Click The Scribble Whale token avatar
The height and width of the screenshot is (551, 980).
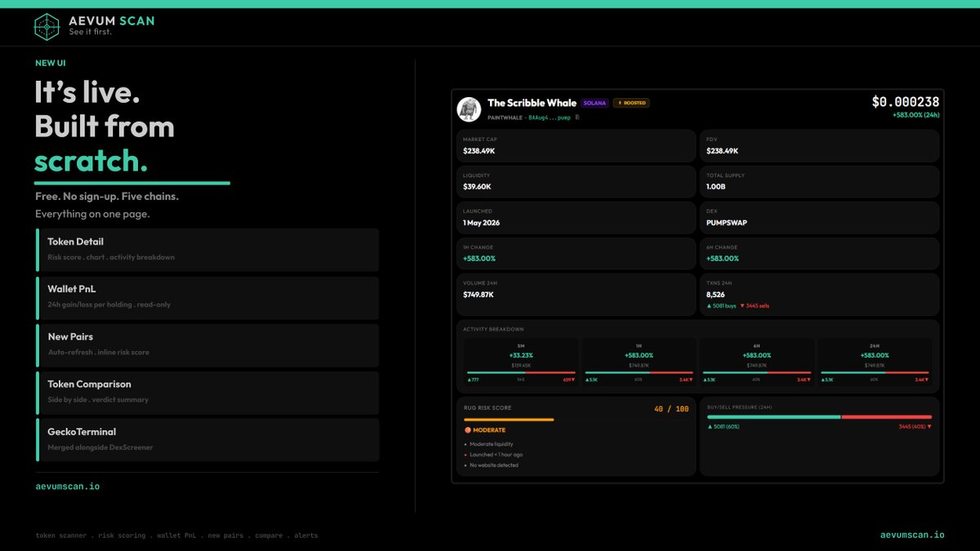point(469,109)
